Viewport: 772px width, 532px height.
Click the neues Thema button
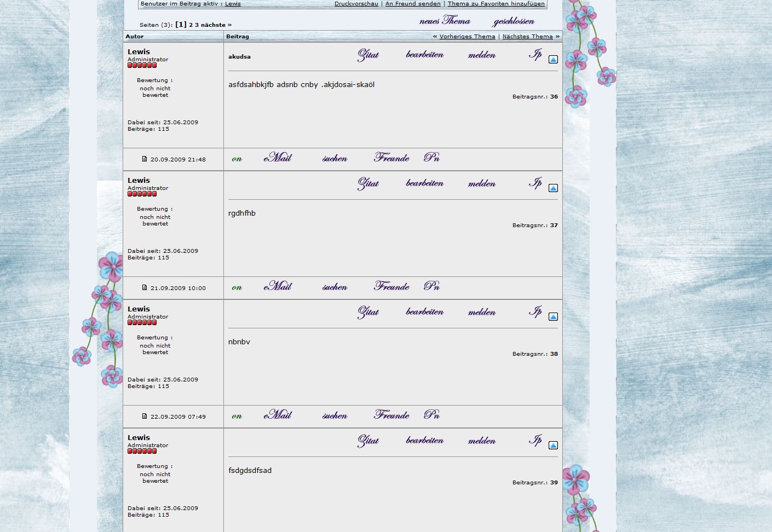[x=445, y=21]
